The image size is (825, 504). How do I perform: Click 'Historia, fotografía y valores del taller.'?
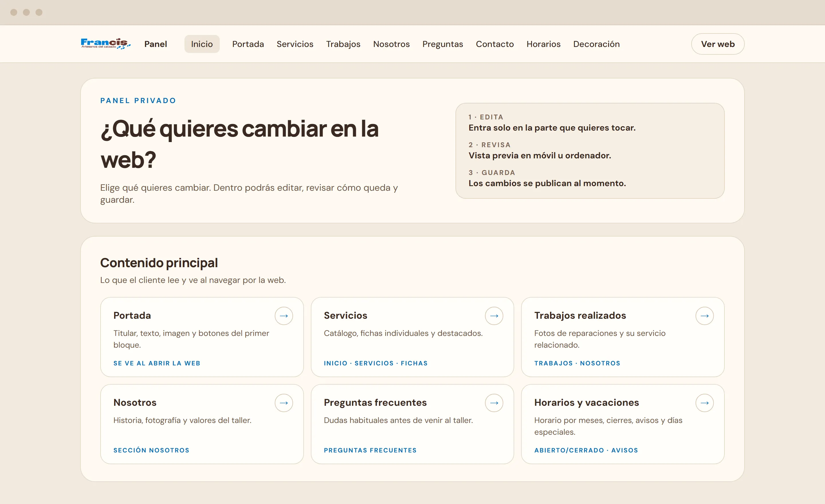(x=182, y=420)
